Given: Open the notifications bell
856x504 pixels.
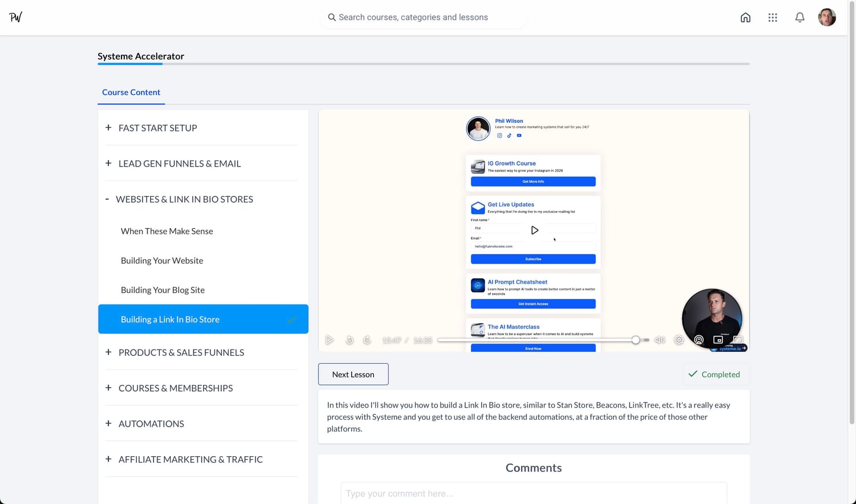Looking at the screenshot, I should point(800,18).
